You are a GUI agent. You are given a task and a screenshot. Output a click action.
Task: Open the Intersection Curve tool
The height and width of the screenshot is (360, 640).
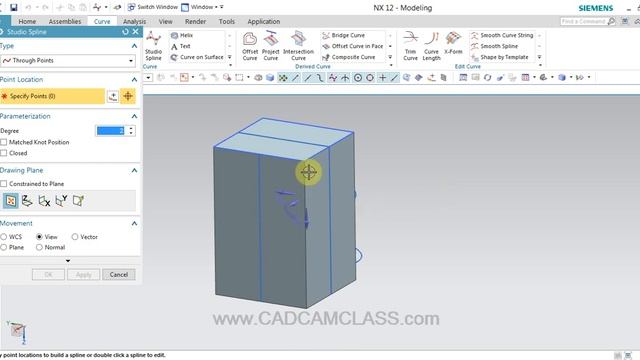click(x=298, y=47)
